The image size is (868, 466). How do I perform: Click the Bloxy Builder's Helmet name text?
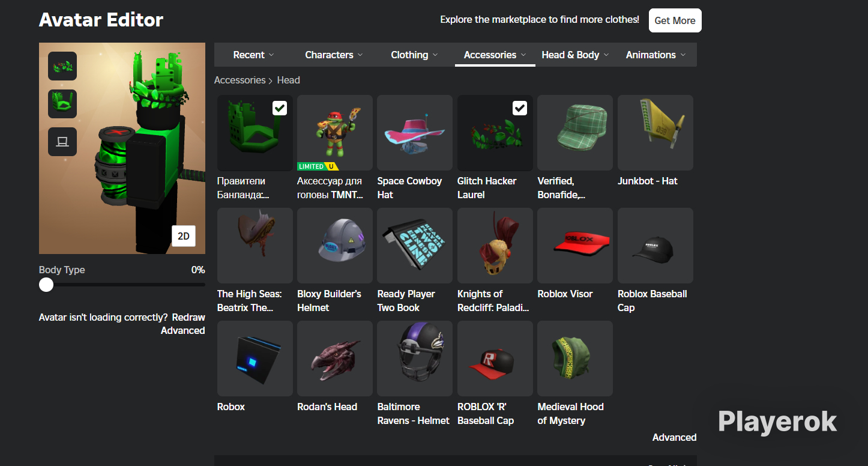click(329, 301)
